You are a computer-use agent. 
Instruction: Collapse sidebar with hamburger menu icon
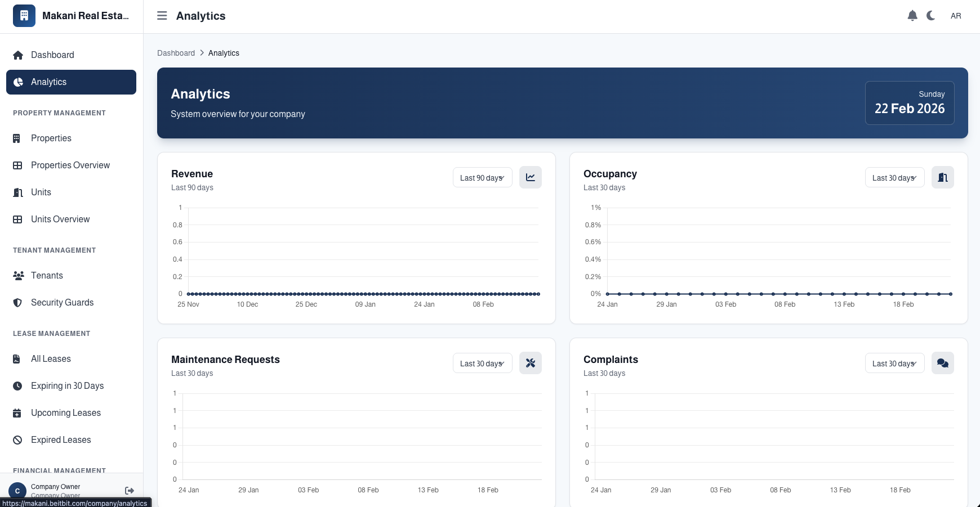coord(162,16)
